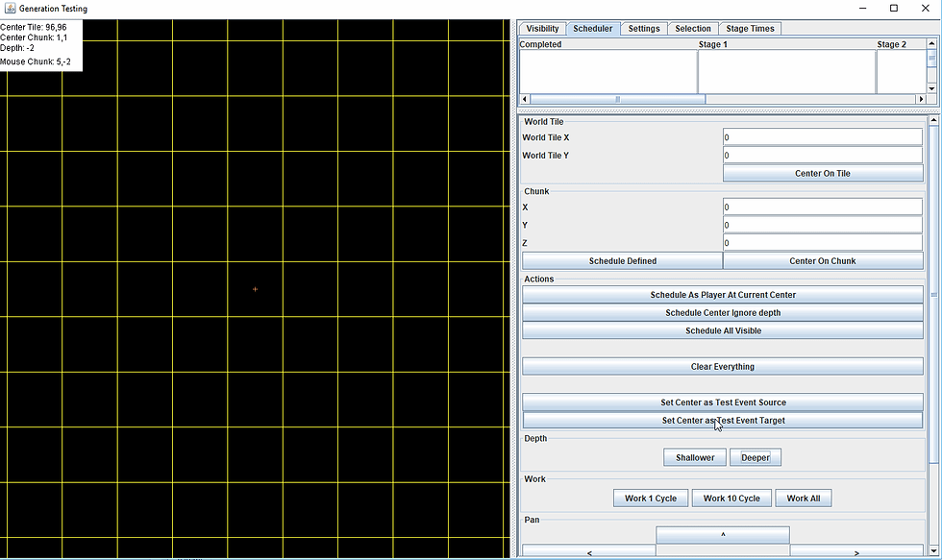Click the Java application icon in title bar
The image size is (942, 560).
(x=11, y=9)
